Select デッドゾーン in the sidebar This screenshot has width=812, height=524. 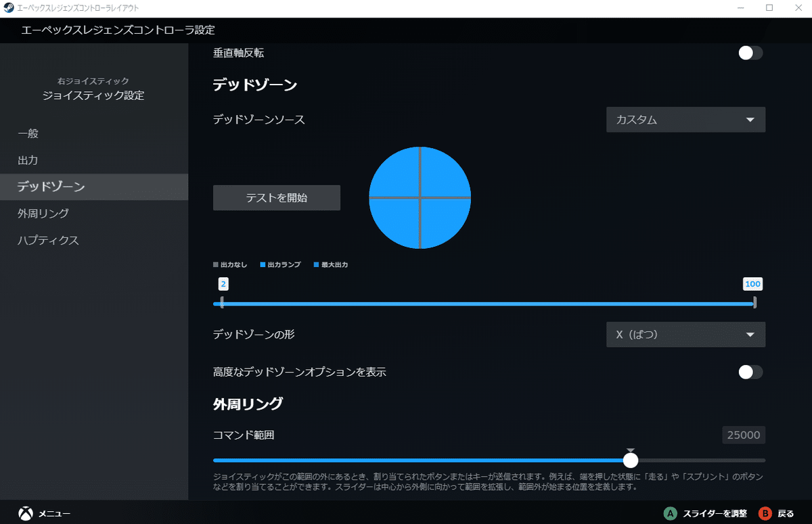(94, 187)
